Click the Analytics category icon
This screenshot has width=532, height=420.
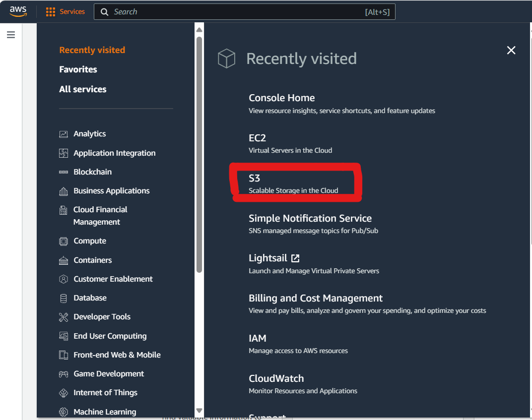coord(64,134)
